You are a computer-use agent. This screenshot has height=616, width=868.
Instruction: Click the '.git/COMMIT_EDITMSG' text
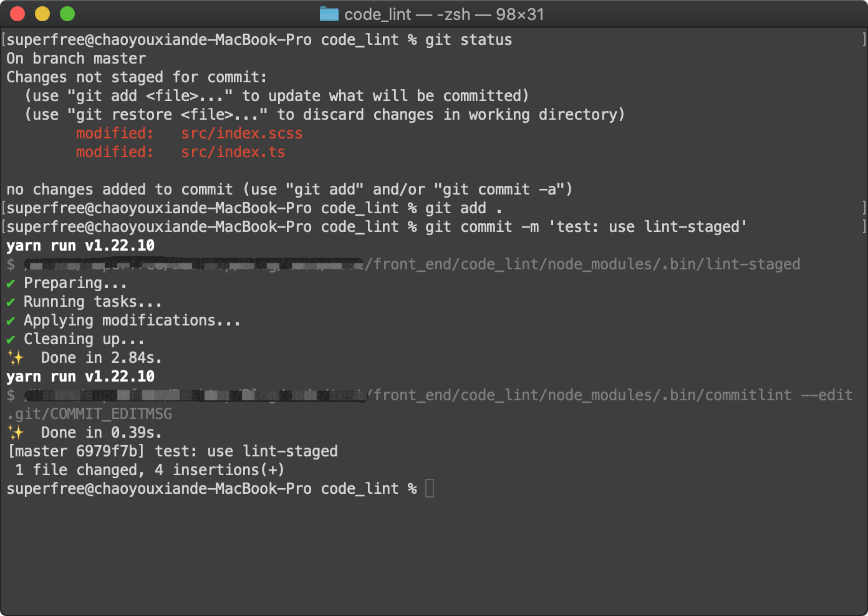tap(89, 414)
